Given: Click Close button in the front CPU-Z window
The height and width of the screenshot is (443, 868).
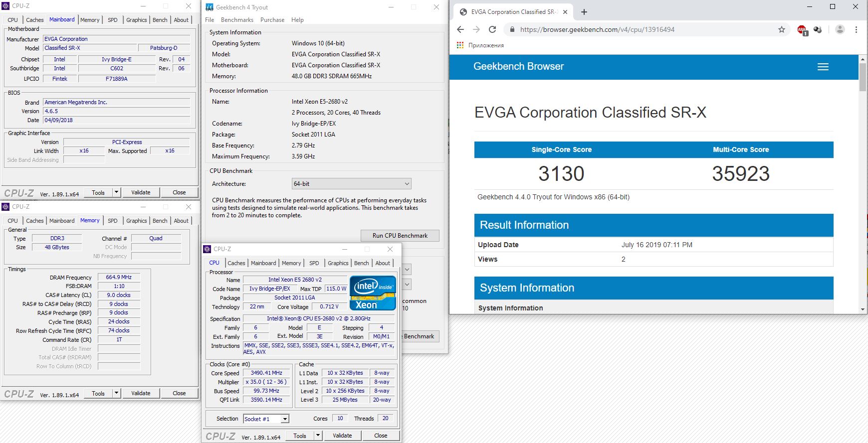Looking at the screenshot, I should (x=381, y=436).
